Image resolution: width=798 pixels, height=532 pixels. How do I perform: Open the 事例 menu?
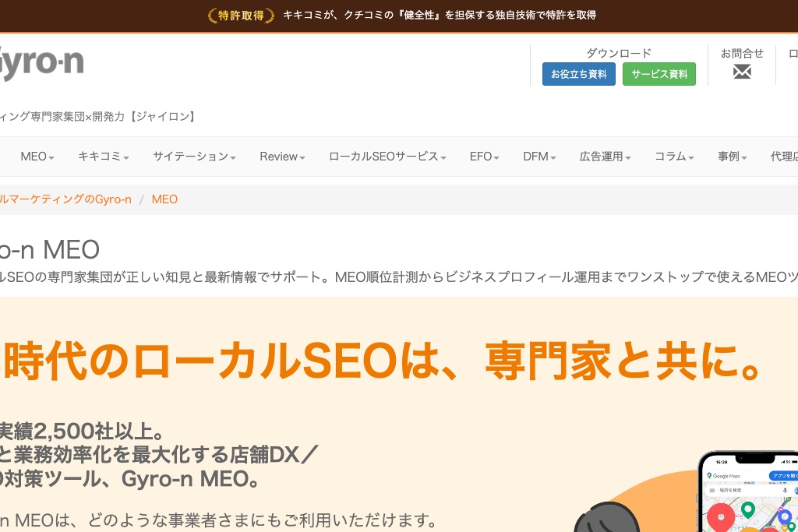[732, 157]
